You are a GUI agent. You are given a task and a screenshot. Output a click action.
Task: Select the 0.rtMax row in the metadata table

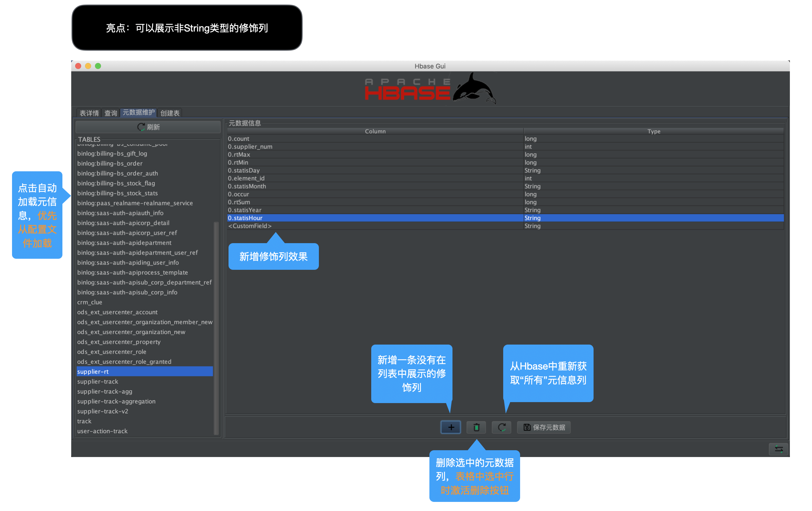[239, 154]
